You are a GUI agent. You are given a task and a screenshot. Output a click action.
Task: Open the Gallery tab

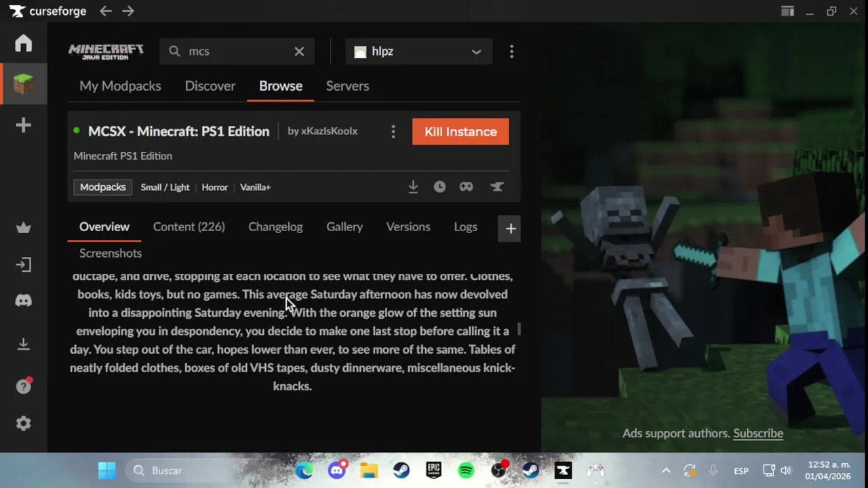click(x=344, y=227)
